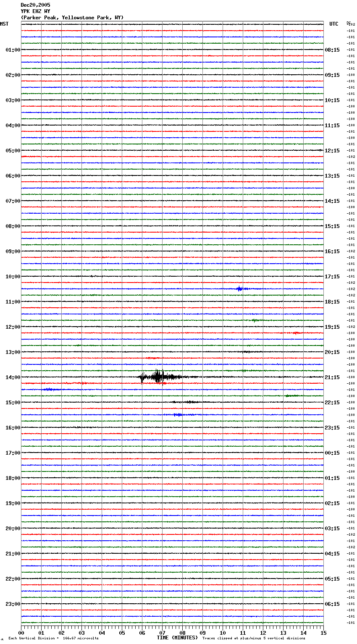Select the 07:00 MST hour label
This screenshot has width=357, height=644.
(x=13, y=201)
